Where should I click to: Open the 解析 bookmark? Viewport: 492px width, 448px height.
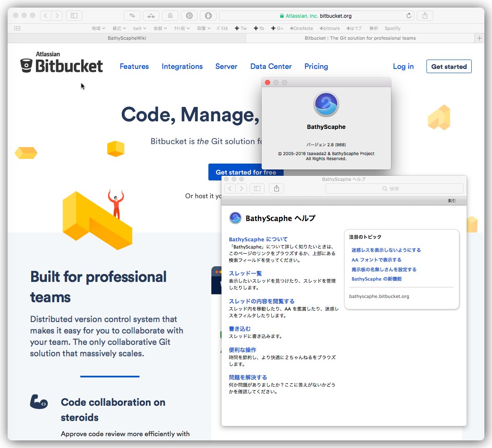pos(373,28)
